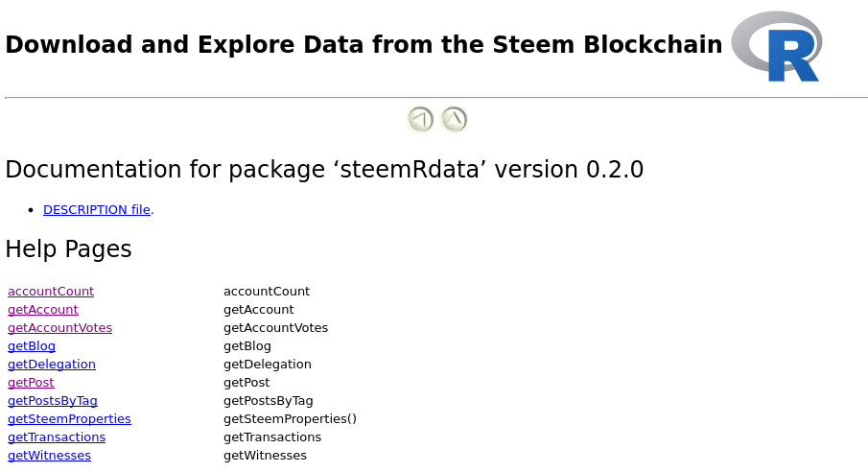Select the getBlog help link
Viewport: 868px width, 472px height.
pyautogui.click(x=32, y=346)
